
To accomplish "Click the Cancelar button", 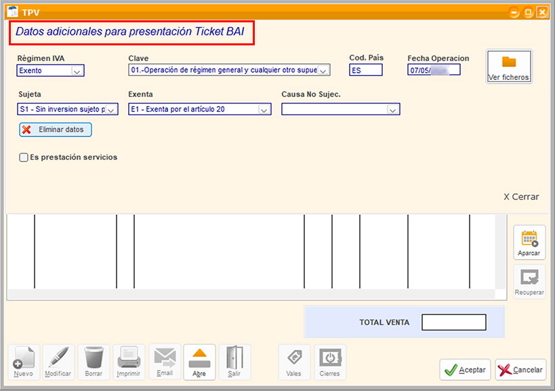I will (x=520, y=370).
